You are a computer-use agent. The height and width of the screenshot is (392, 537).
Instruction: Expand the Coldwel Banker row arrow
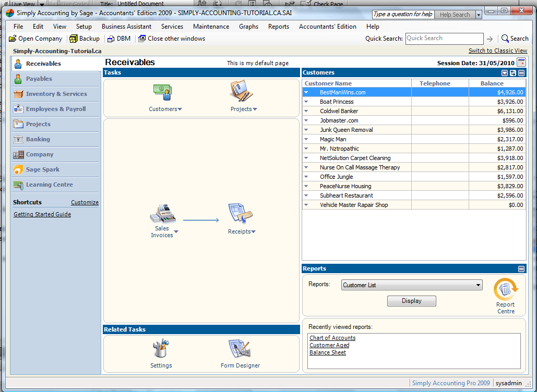306,111
